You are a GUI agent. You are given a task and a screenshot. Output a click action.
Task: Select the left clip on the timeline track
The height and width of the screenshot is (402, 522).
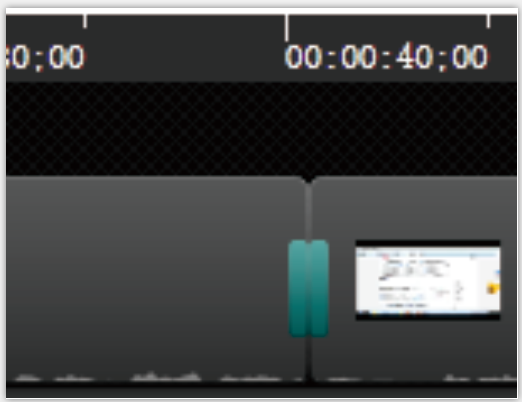(155, 280)
